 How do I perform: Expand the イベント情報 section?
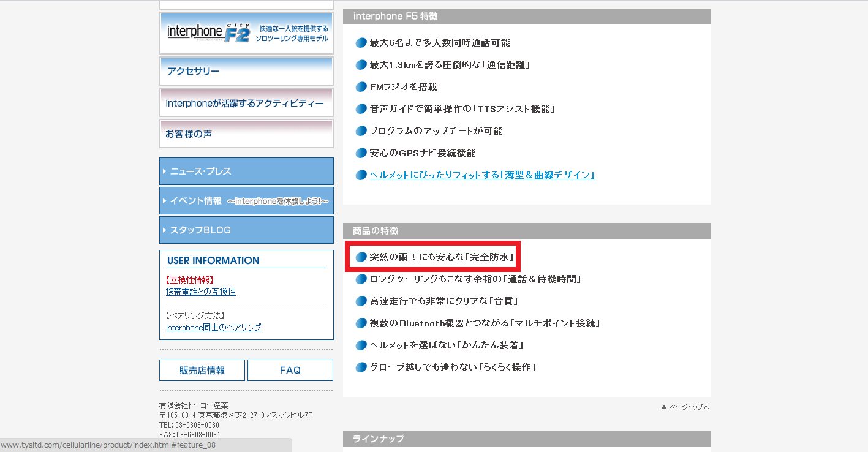pos(246,201)
